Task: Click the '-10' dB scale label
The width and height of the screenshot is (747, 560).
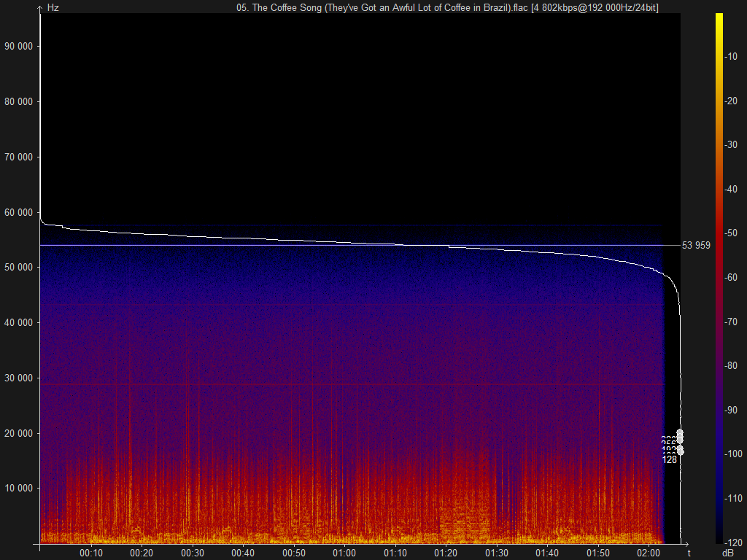Action: click(x=731, y=56)
